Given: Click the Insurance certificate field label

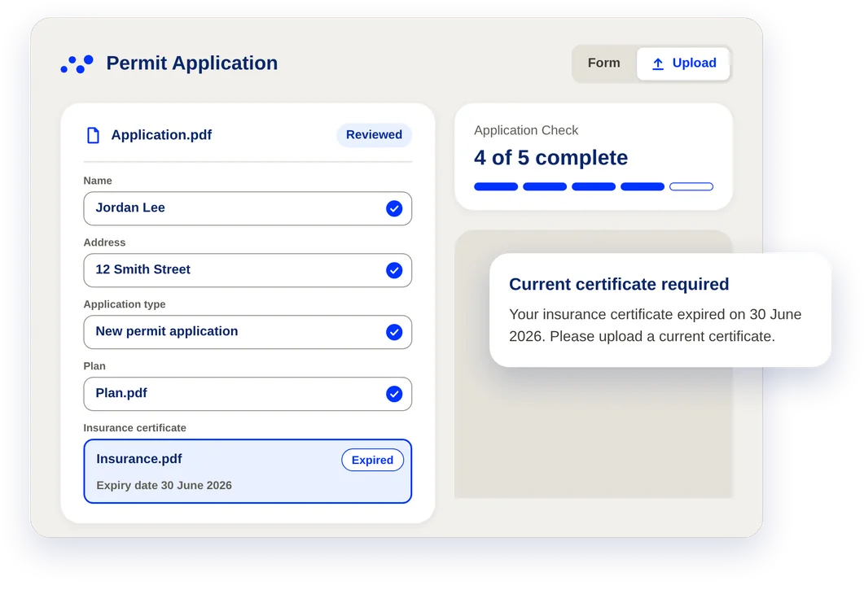Looking at the screenshot, I should click(x=135, y=428).
